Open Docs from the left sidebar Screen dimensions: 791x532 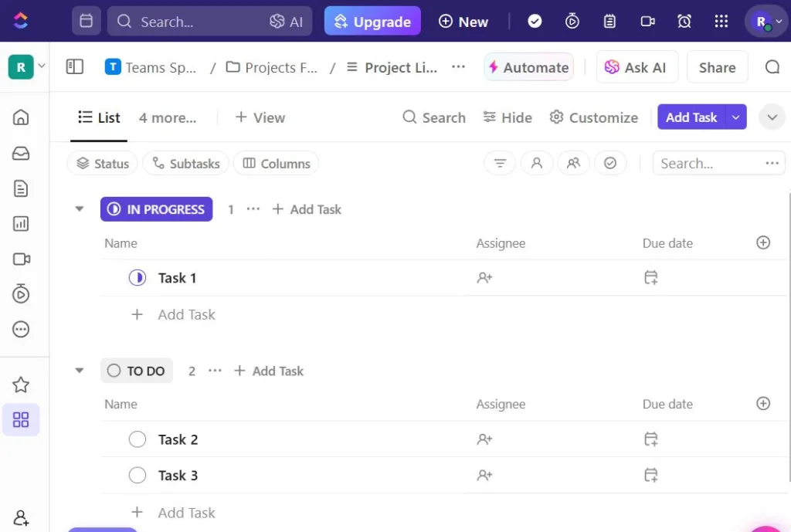[x=21, y=188]
